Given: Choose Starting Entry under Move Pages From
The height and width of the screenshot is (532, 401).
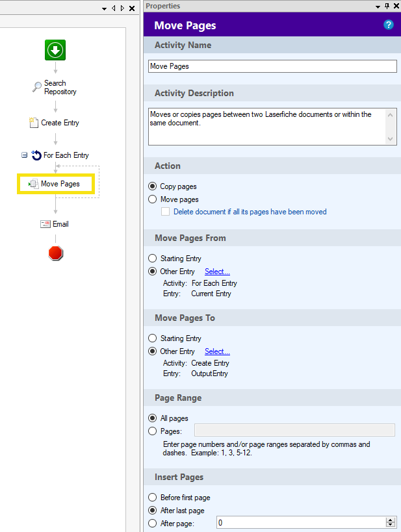Looking at the screenshot, I should [x=153, y=259].
